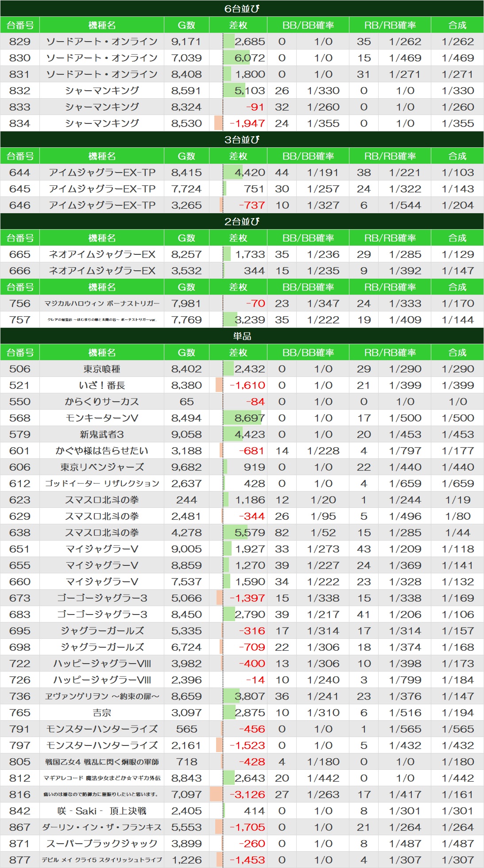
Task: Click the 3,239 value in row 757
Action: click(250, 320)
